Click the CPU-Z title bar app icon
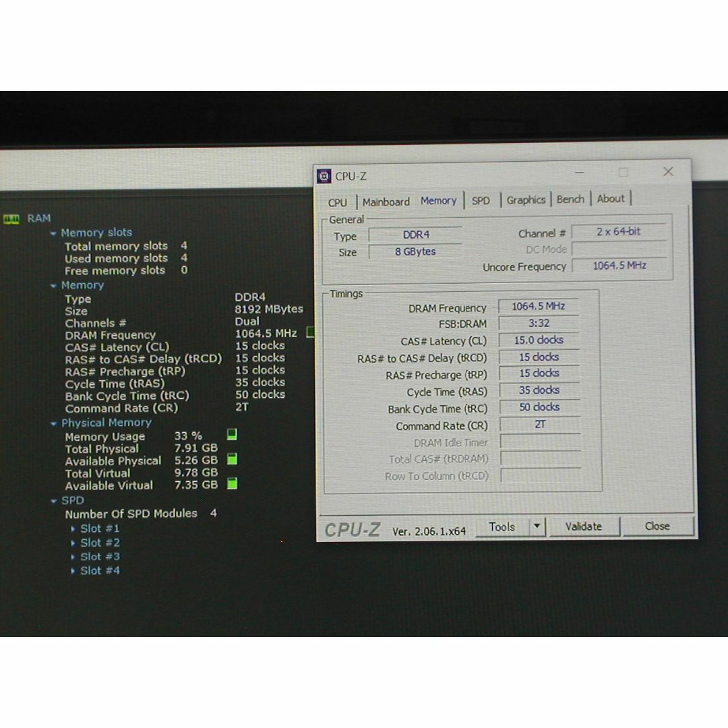Screen dimensions: 728x728 tap(324, 177)
